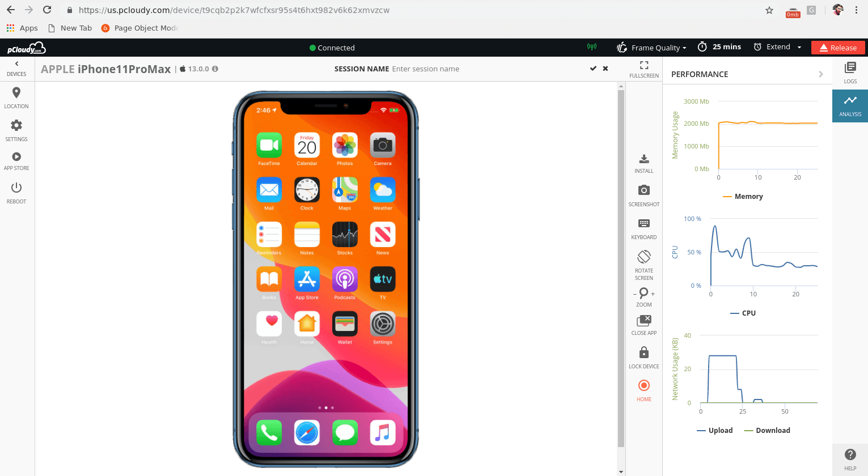Toggle the Download series in network chart
This screenshot has height=476, width=868.
pos(767,431)
